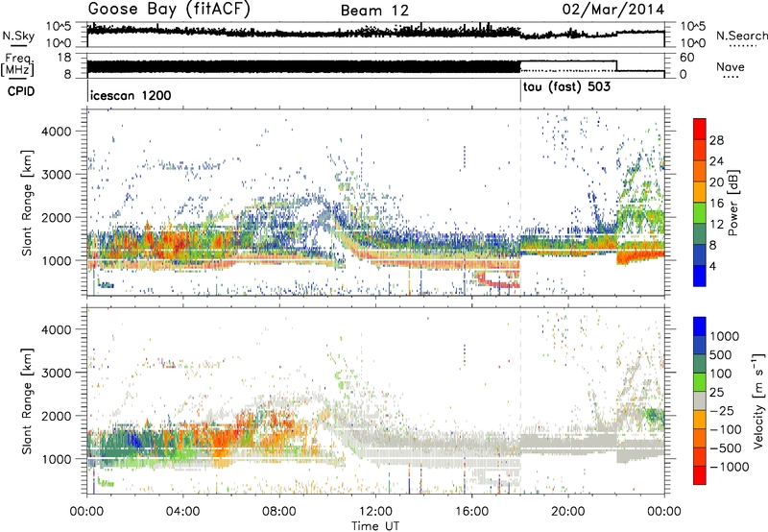768x532 pixels.
Task: Click the 'Freq. [MHz]' axis label
Action: pyautogui.click(x=17, y=64)
